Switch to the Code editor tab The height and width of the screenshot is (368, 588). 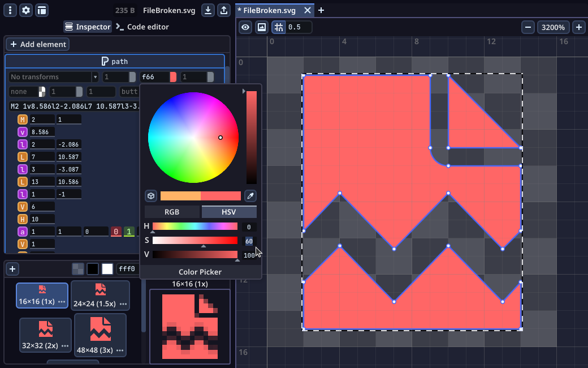pos(142,27)
